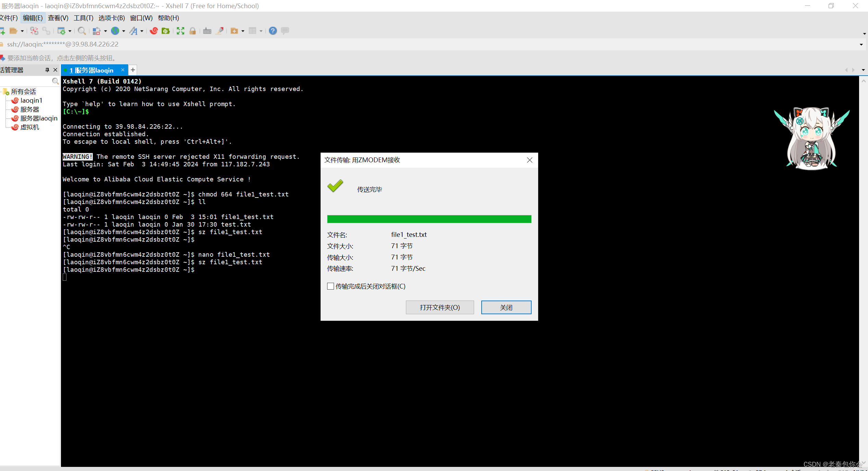
Task: Click the globe Encoding icon
Action: pyautogui.click(x=115, y=31)
